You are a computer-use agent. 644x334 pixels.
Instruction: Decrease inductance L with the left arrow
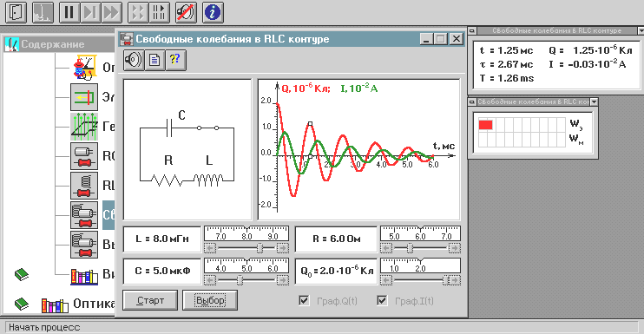point(210,248)
